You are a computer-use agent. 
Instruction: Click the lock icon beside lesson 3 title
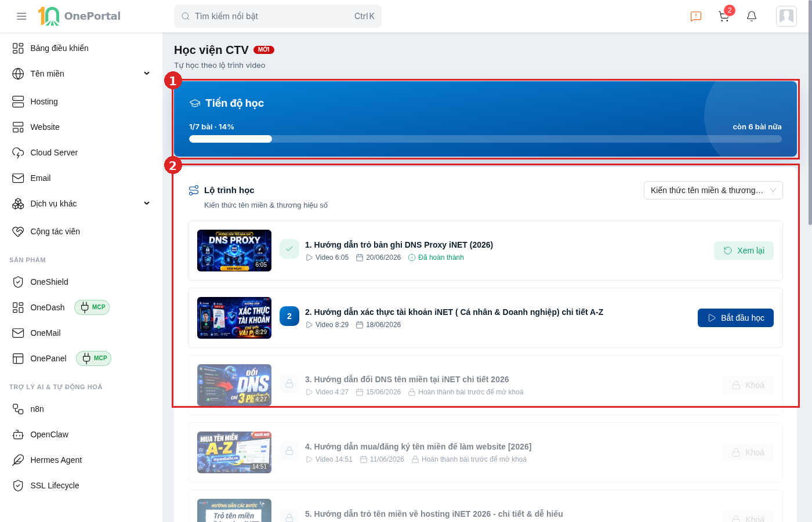(289, 383)
